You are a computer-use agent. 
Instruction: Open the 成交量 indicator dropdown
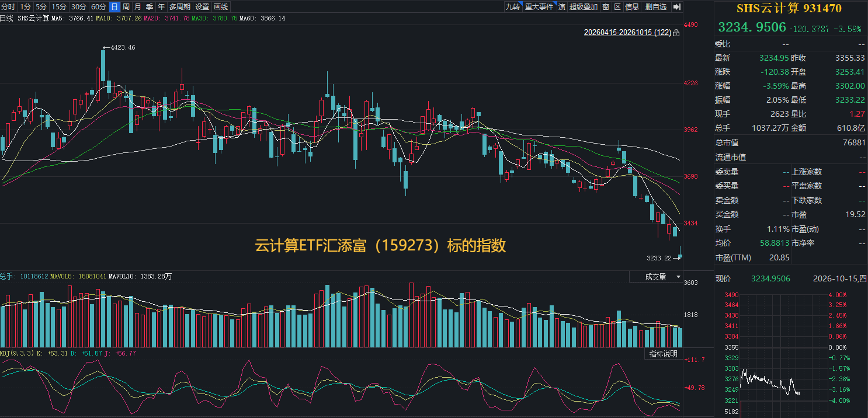[x=656, y=277]
